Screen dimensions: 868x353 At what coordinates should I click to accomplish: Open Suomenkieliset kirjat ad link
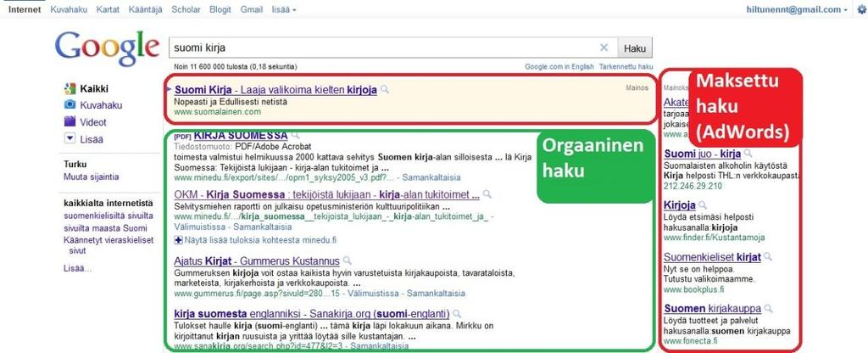point(712,257)
